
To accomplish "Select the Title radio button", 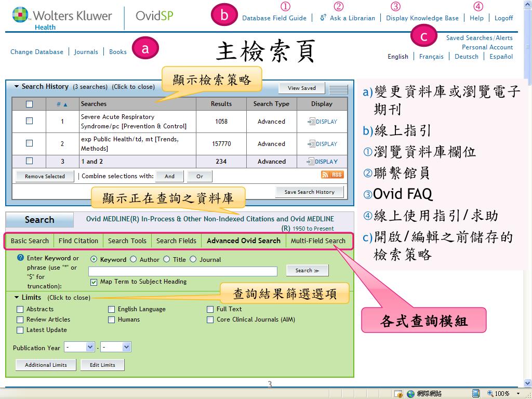I will point(167,259).
